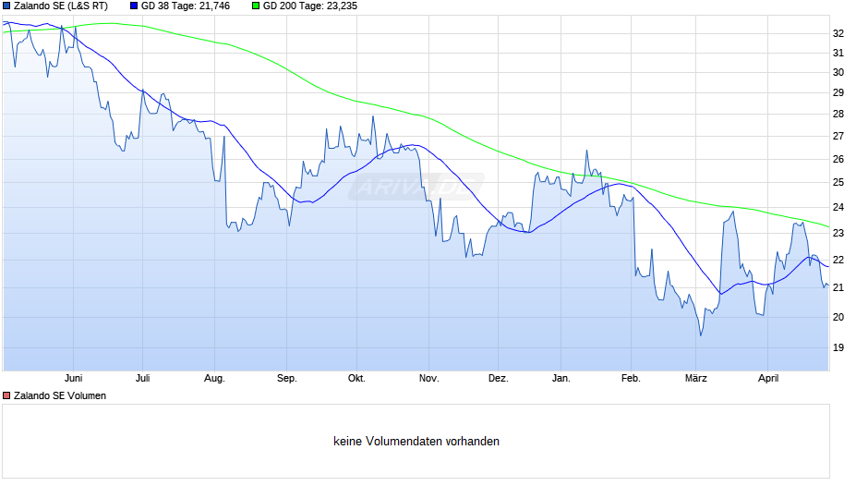
Task: Select the GD 38 Tage: 21,746 label
Action: click(186, 6)
